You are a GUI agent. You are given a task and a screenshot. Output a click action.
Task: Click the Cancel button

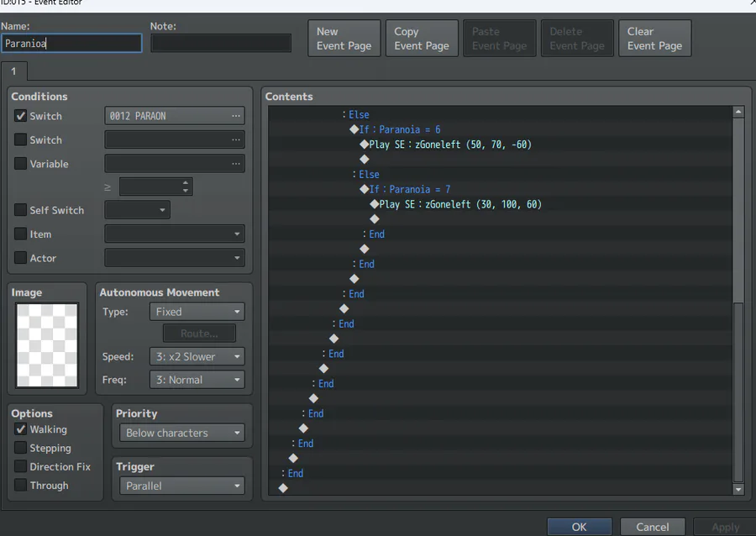653,527
